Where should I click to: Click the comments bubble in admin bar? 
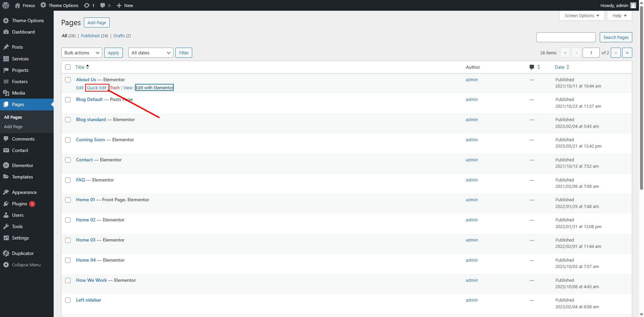[x=103, y=5]
